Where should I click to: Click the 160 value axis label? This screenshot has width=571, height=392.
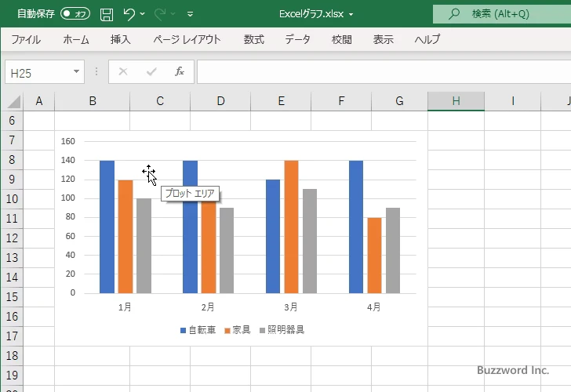pyautogui.click(x=67, y=141)
